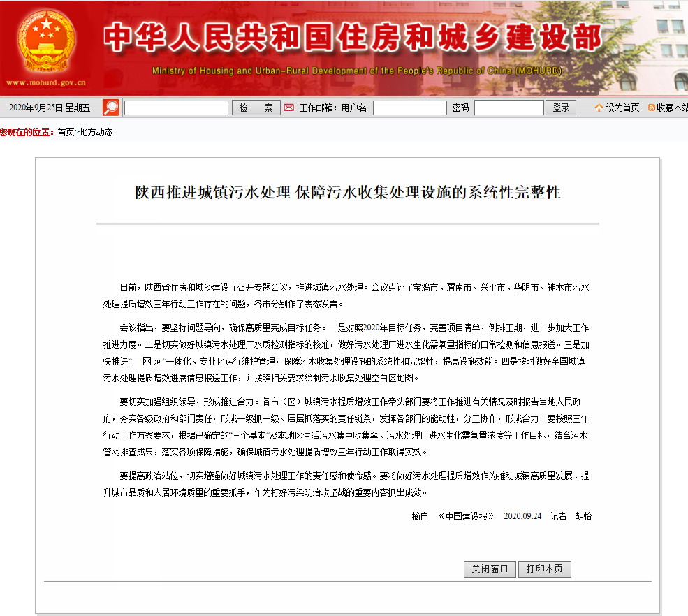Click the reporter name 胡怡
The width and height of the screenshot is (688, 616).
point(583,516)
